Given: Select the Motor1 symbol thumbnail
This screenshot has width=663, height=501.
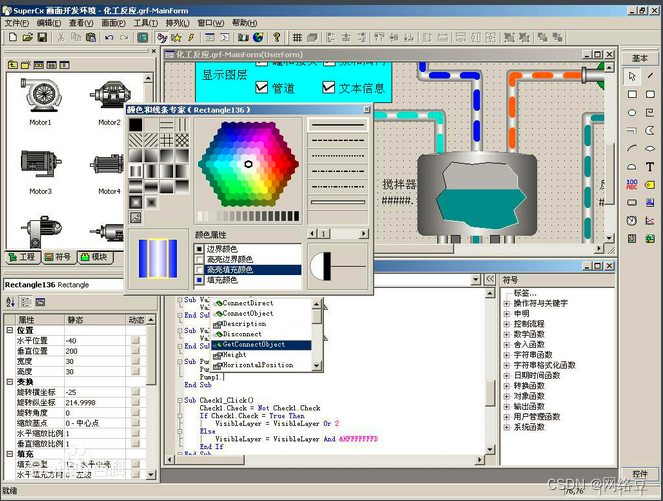Looking at the screenshot, I should point(40,96).
